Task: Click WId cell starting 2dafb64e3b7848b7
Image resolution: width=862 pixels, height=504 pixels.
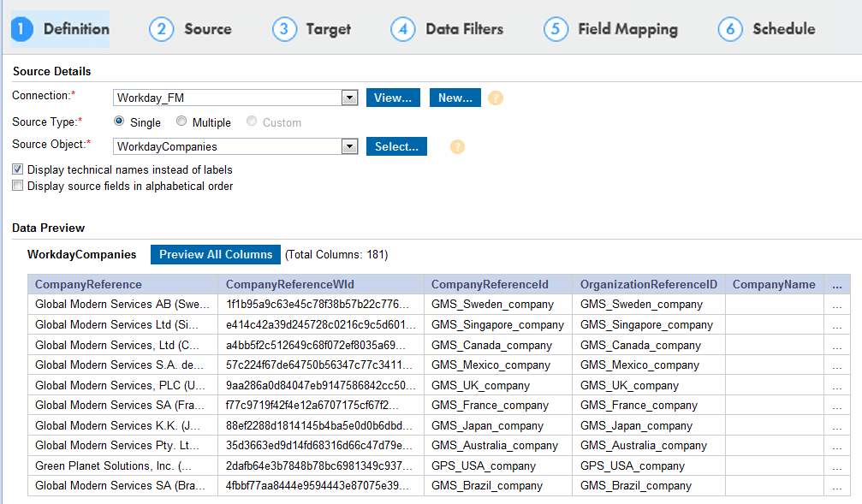Action: pos(321,465)
